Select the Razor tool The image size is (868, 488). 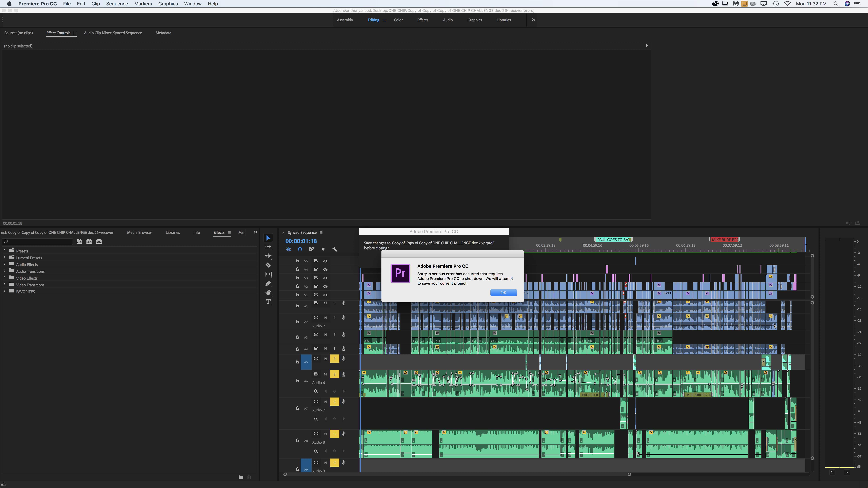coord(268,265)
